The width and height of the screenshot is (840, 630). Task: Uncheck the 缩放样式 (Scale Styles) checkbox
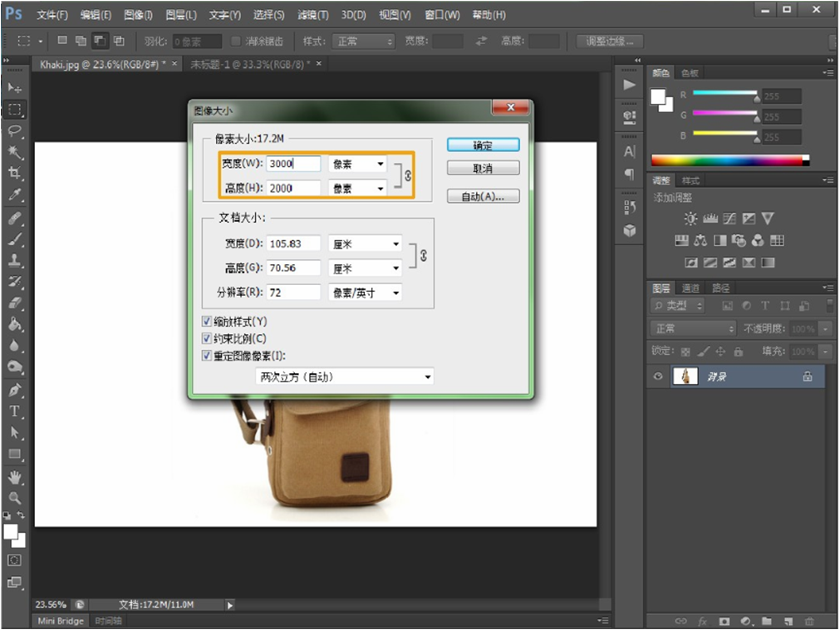click(208, 321)
